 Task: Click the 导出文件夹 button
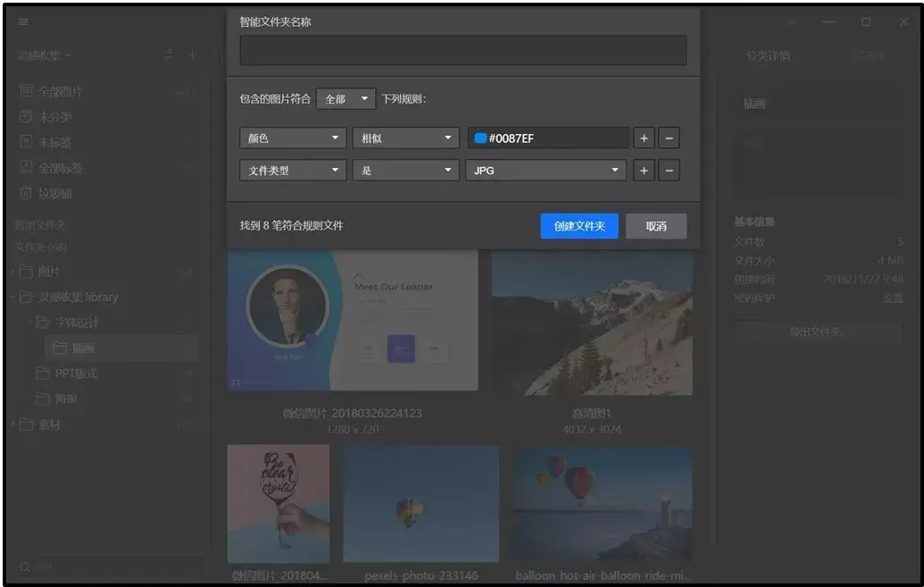click(x=817, y=331)
